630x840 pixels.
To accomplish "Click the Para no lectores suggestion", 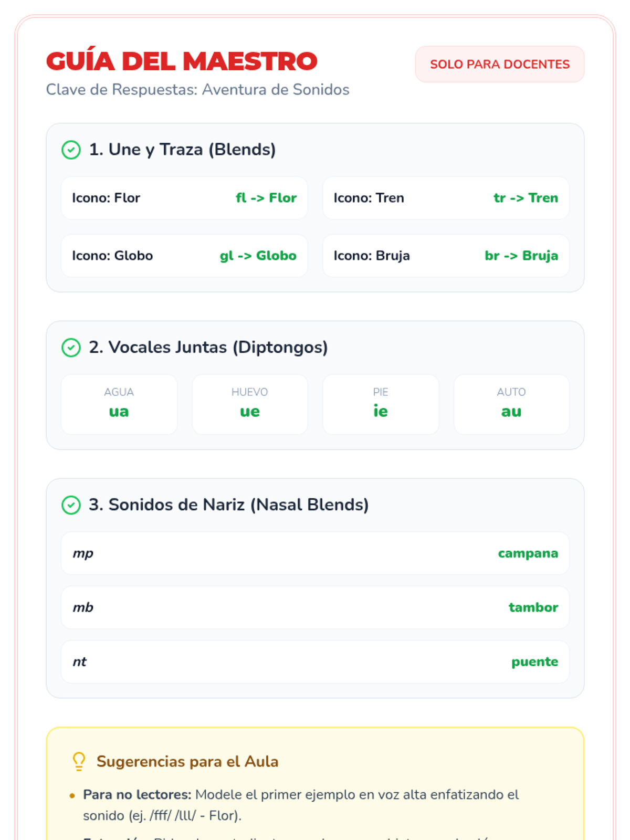I will (300, 804).
